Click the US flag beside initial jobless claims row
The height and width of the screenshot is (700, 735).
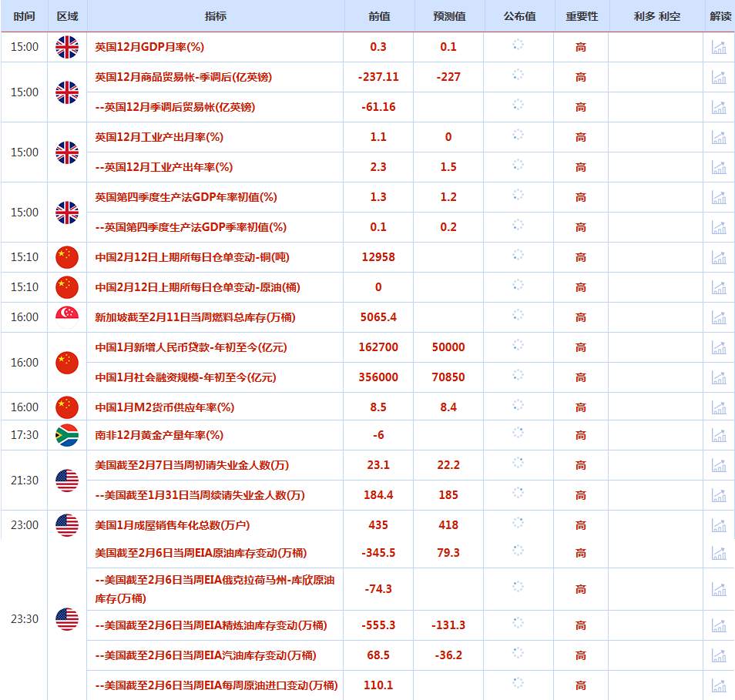tap(66, 481)
